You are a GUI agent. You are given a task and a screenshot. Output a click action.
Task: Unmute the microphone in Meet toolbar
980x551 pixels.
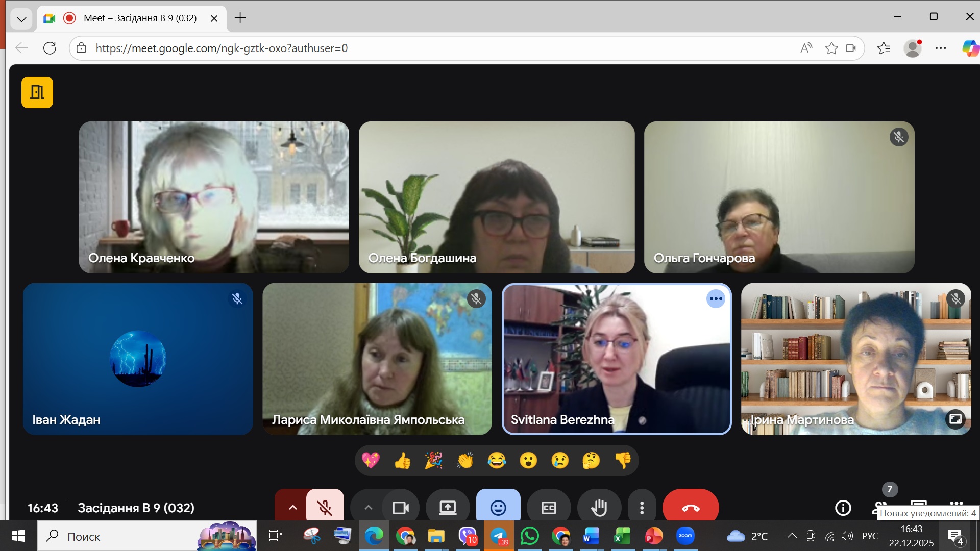325,507
